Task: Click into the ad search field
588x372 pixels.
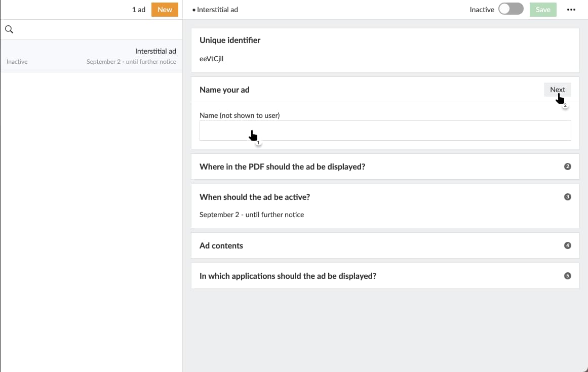Action: coord(96,29)
